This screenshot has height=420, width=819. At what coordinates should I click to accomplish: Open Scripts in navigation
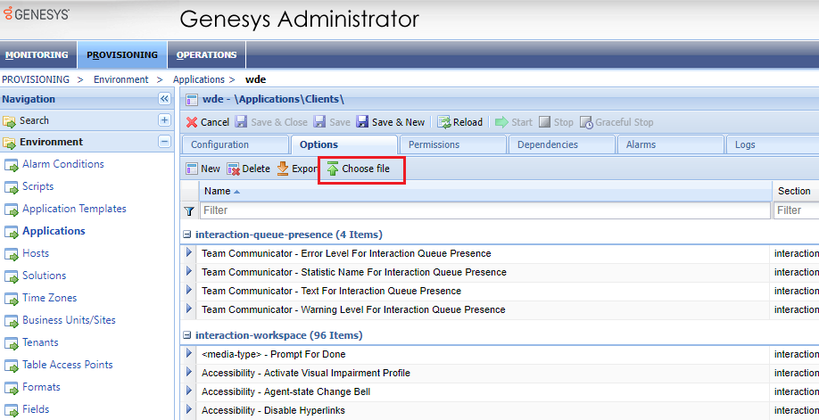pos(38,186)
